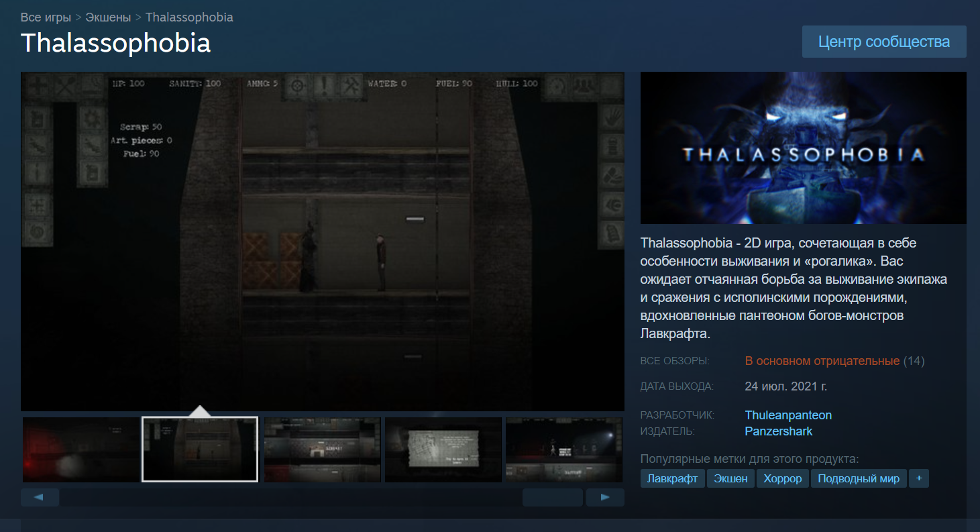Click the release date "24 июл. 2021 г."
This screenshot has height=532, width=980.
point(786,386)
